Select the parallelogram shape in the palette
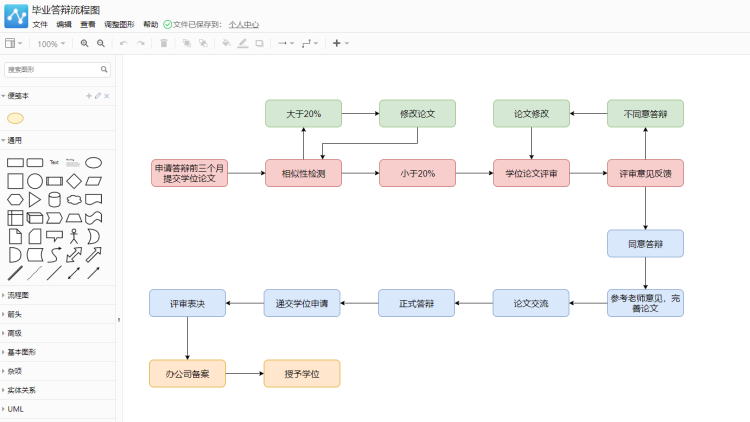The image size is (750, 422). coord(93,181)
